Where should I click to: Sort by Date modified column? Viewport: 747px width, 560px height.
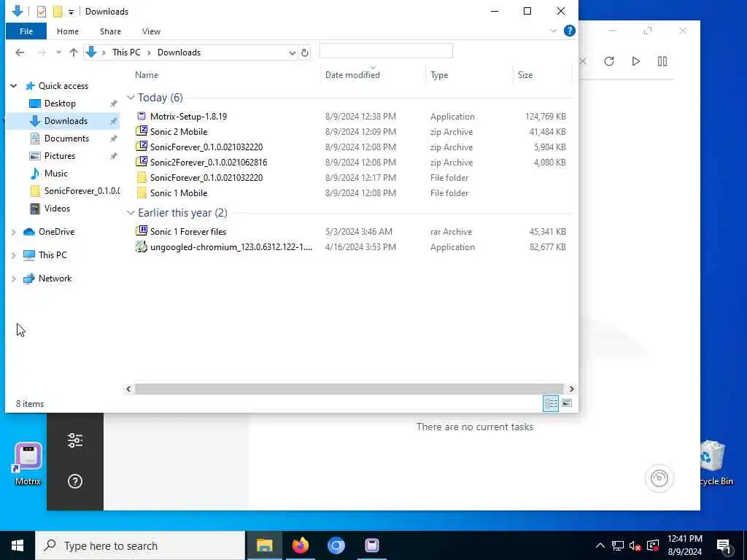click(x=352, y=75)
